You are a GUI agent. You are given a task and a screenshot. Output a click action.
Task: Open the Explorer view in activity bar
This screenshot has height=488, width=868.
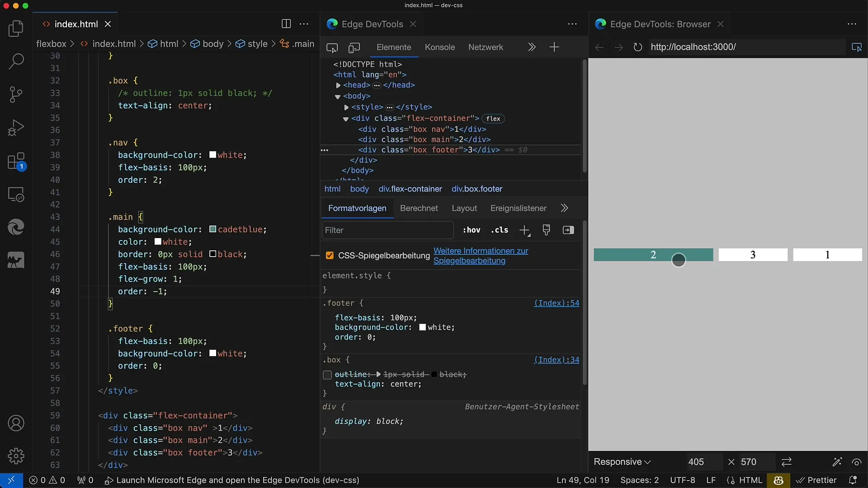[x=16, y=29]
